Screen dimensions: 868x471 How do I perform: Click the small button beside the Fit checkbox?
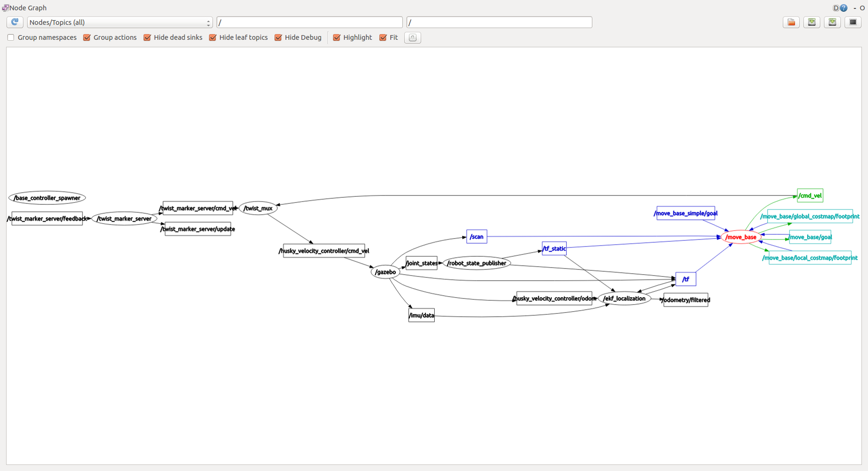[x=412, y=37]
